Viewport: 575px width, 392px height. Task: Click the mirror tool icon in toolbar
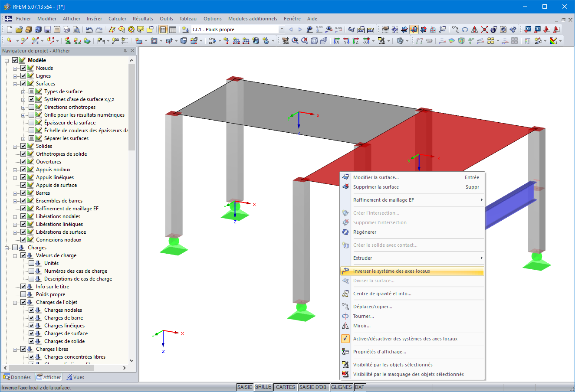475,29
